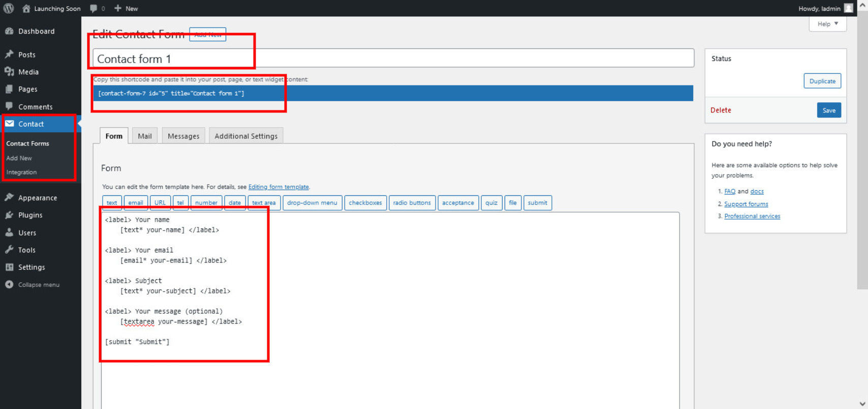Focus the Contact form 1 title field
This screenshot has width=868, height=409.
pyautogui.click(x=393, y=59)
